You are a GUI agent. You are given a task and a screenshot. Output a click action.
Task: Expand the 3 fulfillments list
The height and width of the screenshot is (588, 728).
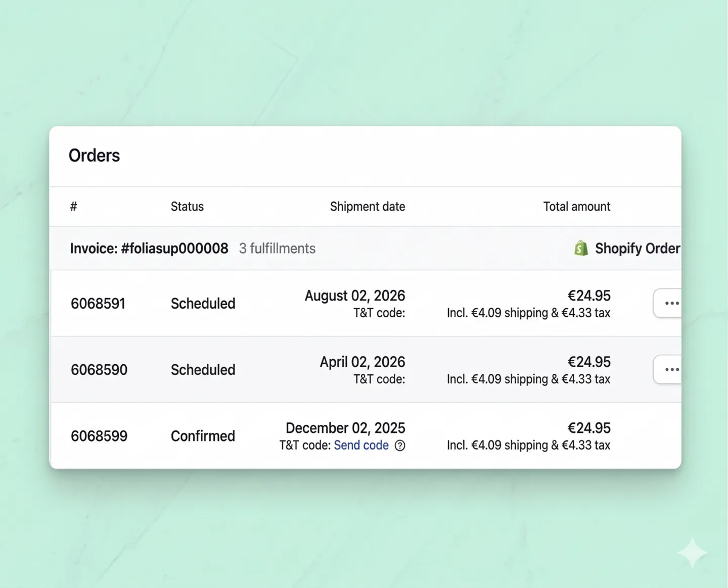point(277,248)
